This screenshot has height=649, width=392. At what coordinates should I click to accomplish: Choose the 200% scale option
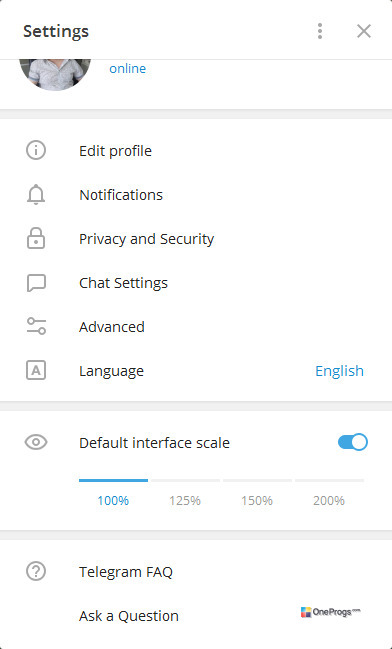pos(329,501)
